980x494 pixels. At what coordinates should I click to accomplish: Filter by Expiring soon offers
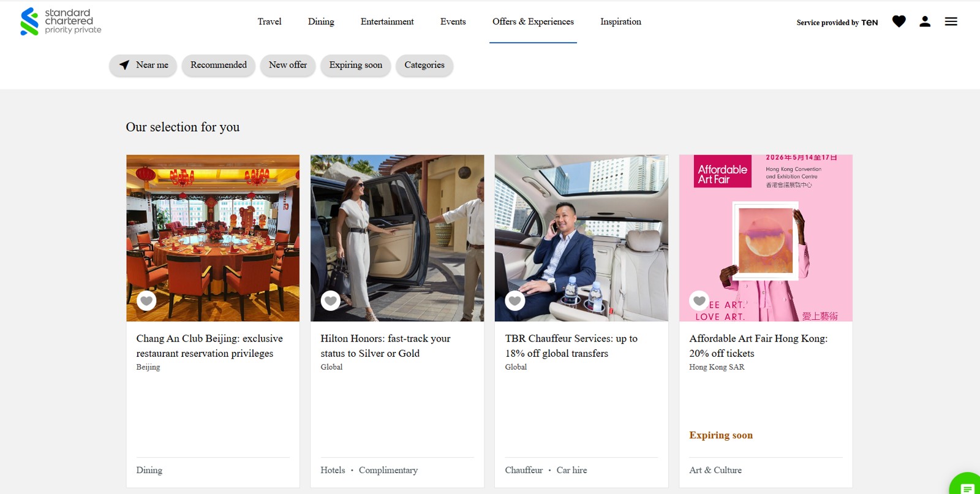(355, 65)
